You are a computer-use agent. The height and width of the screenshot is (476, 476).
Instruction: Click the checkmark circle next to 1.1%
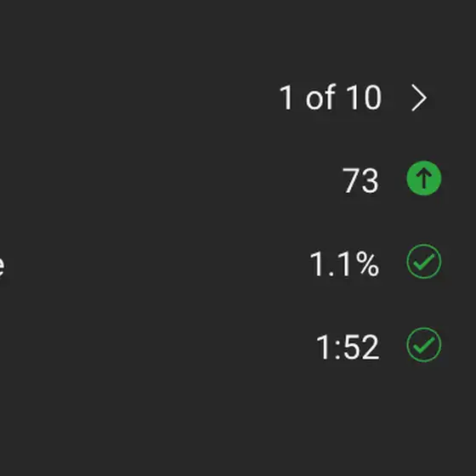pyautogui.click(x=424, y=262)
